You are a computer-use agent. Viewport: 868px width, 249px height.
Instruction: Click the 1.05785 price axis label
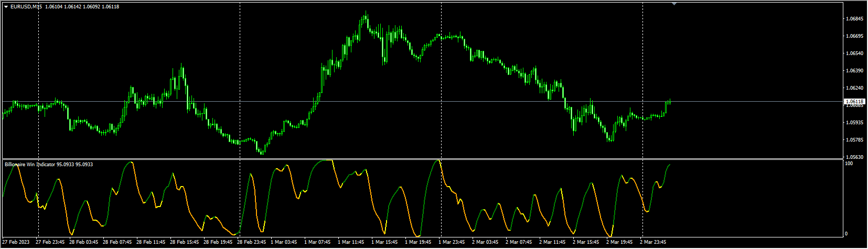[x=854, y=140]
